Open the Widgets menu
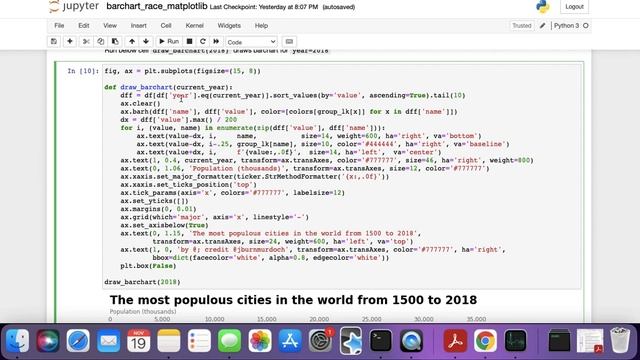This screenshot has width=640, height=360. coord(229,25)
